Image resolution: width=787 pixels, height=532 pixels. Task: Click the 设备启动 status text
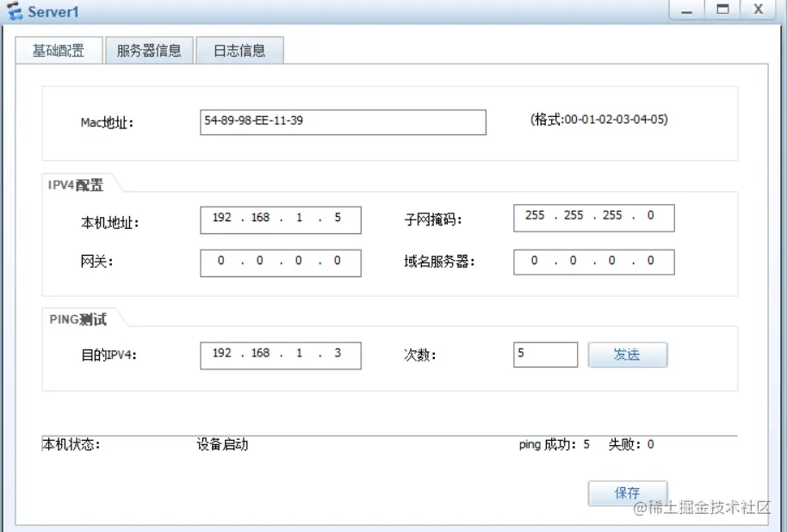coord(222,444)
